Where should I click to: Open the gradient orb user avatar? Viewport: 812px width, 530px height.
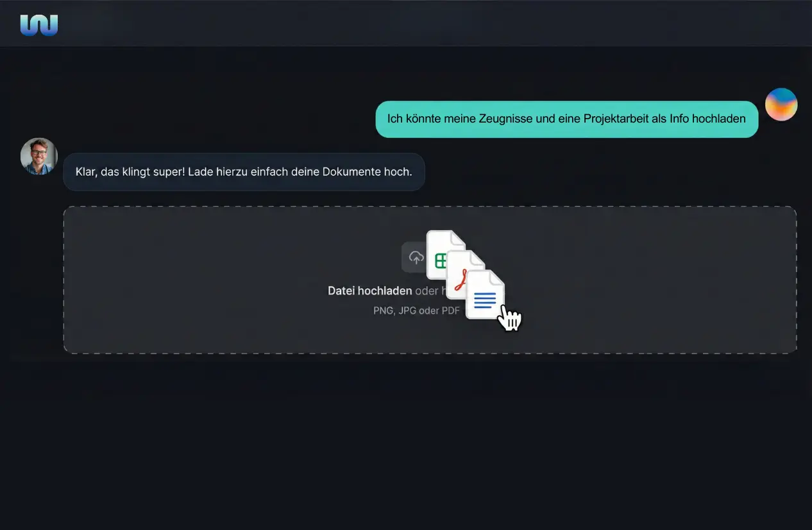781,105
